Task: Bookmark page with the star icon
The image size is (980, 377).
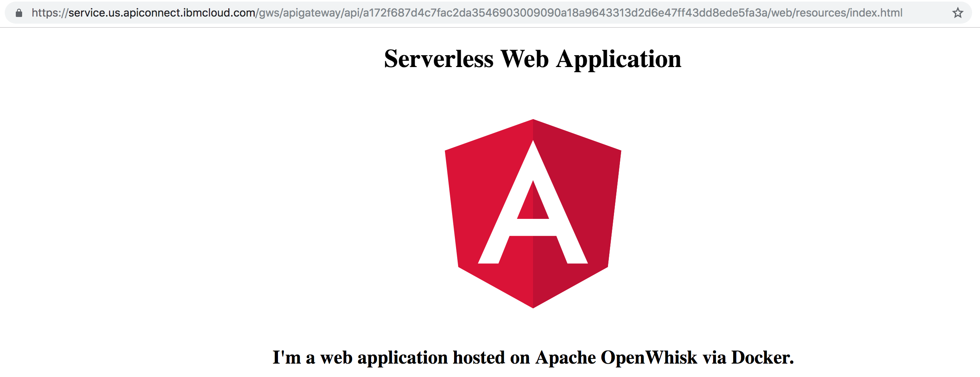Action: point(957,13)
